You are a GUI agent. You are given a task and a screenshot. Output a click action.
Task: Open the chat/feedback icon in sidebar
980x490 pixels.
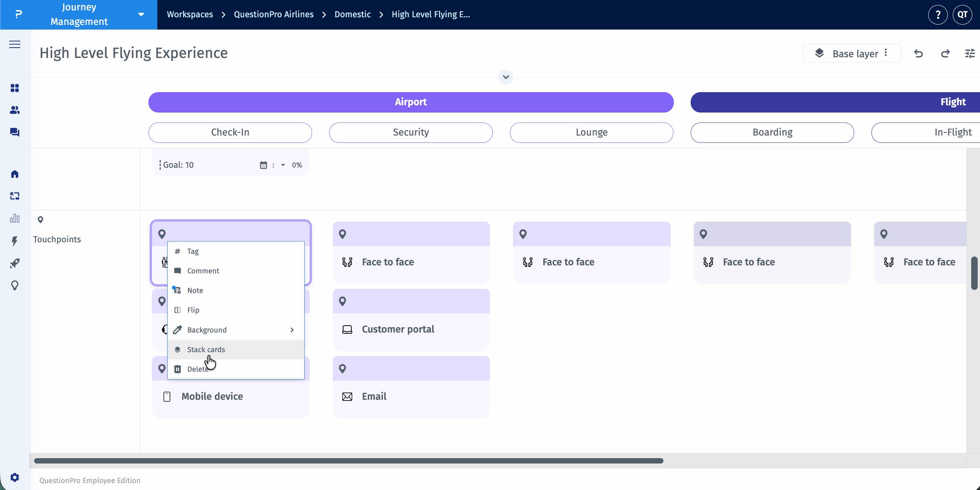coord(15,132)
